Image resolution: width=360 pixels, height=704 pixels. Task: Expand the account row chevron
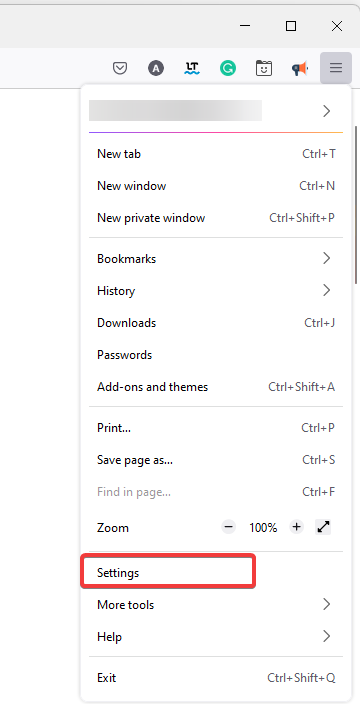coord(327,111)
